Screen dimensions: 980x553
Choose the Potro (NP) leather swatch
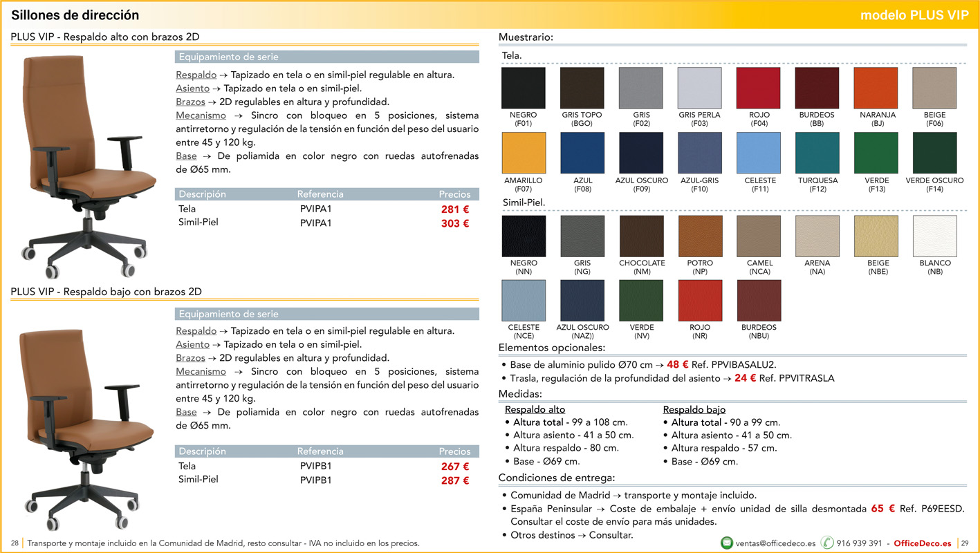pyautogui.click(x=700, y=236)
